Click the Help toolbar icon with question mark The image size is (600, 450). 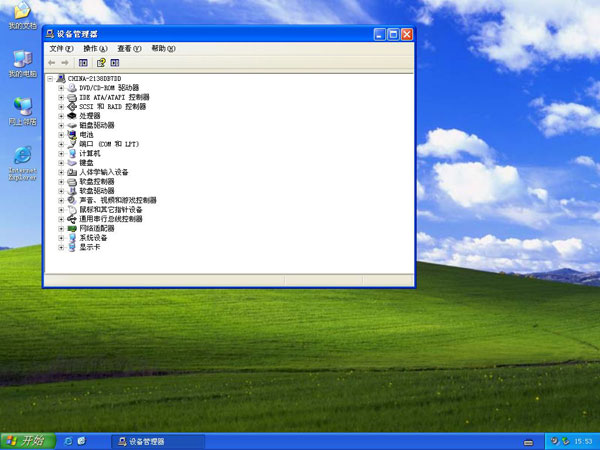[x=101, y=63]
